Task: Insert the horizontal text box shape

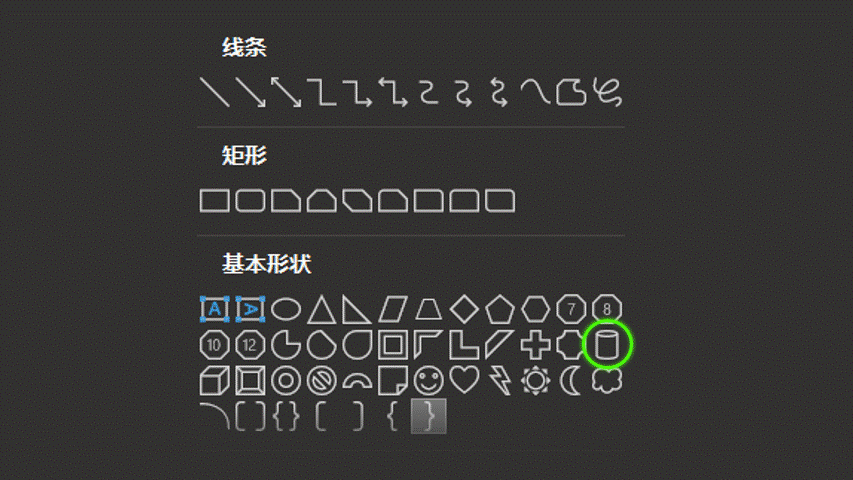Action: click(x=214, y=309)
